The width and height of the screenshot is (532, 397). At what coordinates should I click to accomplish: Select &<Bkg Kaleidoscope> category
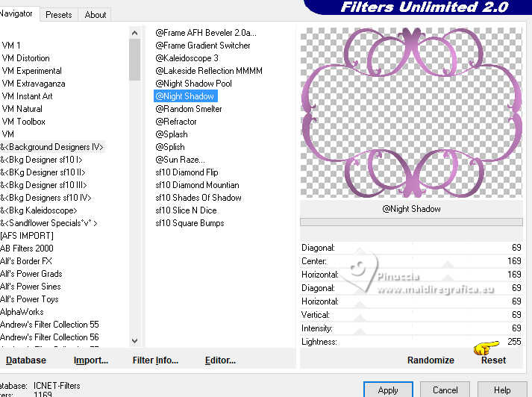tap(39, 210)
